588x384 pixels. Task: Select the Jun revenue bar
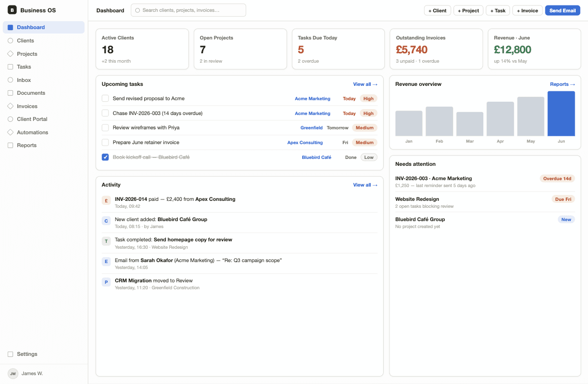pyautogui.click(x=561, y=114)
